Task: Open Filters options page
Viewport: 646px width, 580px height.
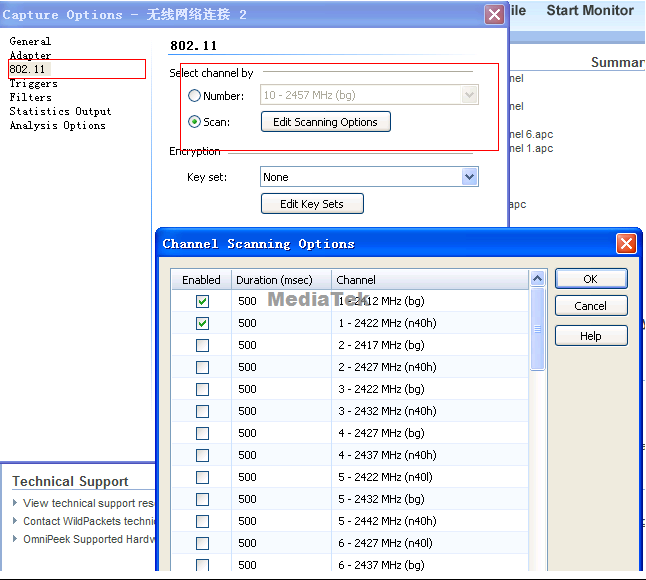Action: pos(30,98)
